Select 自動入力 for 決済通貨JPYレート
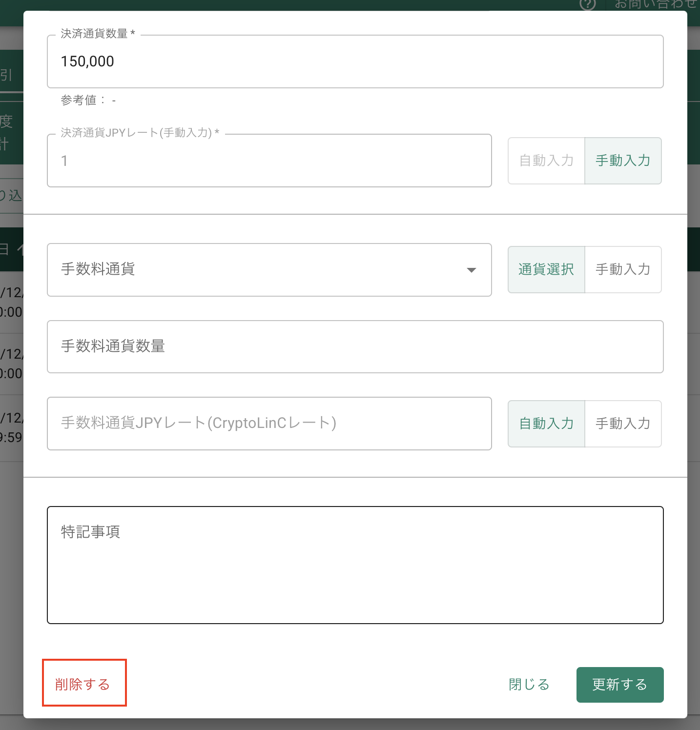The width and height of the screenshot is (700, 730). [546, 161]
